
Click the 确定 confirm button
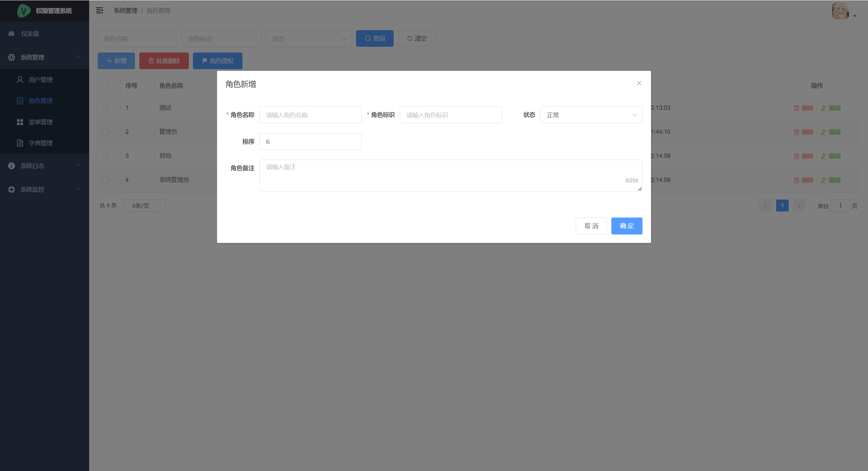[627, 226]
